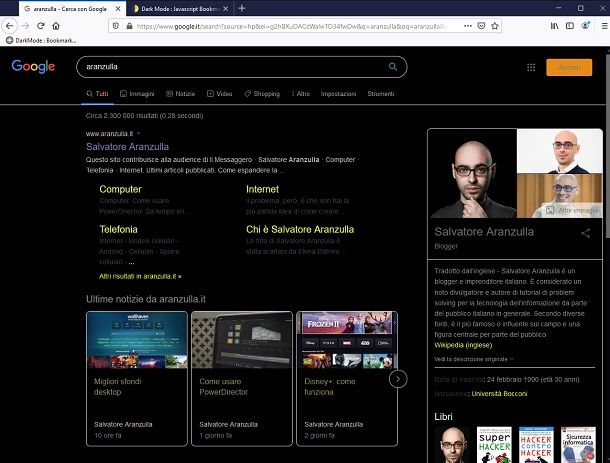610x463 pixels.
Task: Open Sicurezza informatica book cover
Action: 578,445
